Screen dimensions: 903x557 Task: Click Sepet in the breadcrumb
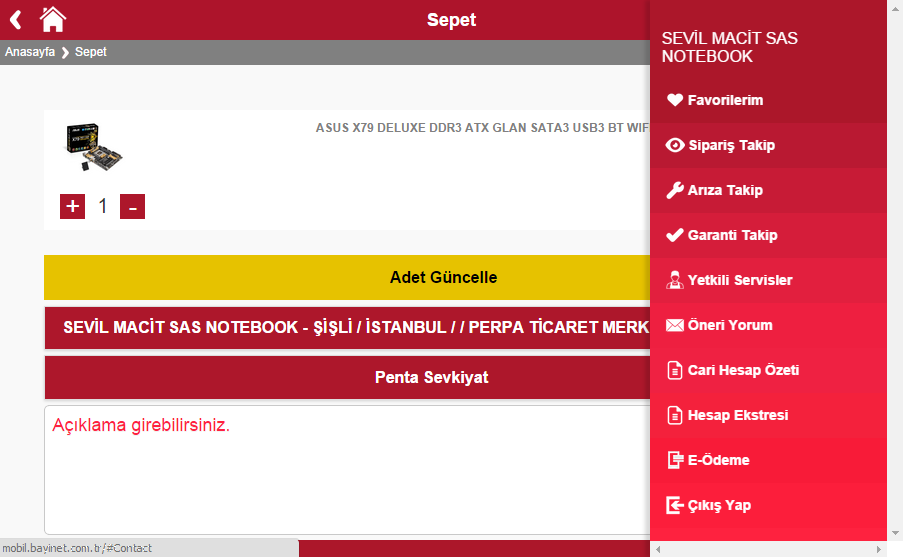[x=90, y=52]
